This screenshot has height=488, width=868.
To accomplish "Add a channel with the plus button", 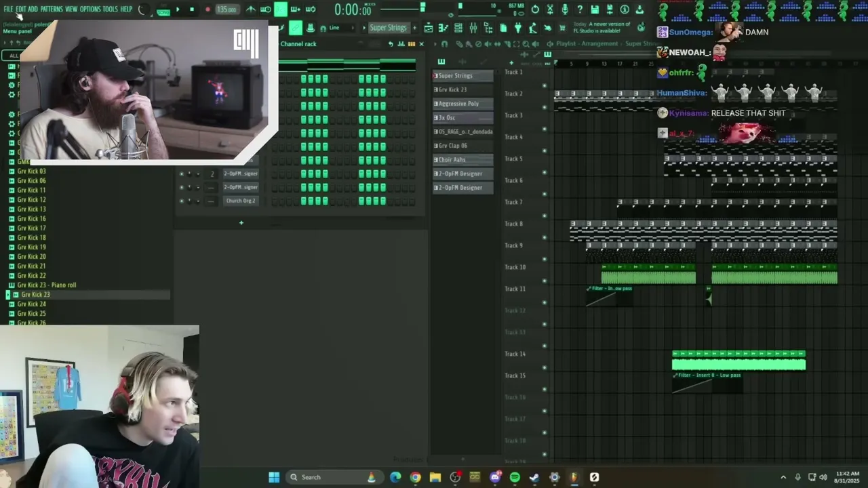I will [x=241, y=222].
